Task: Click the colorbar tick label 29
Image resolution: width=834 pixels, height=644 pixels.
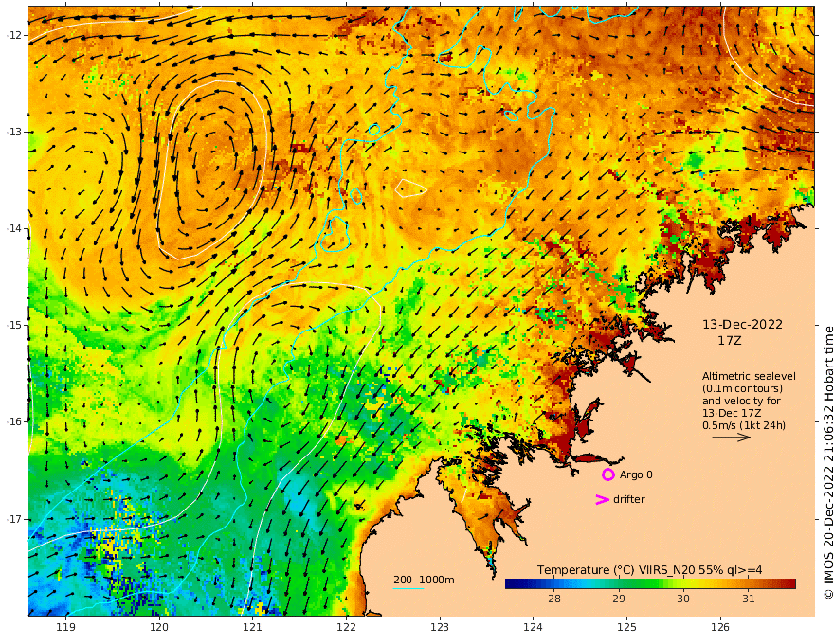Action: [619, 599]
